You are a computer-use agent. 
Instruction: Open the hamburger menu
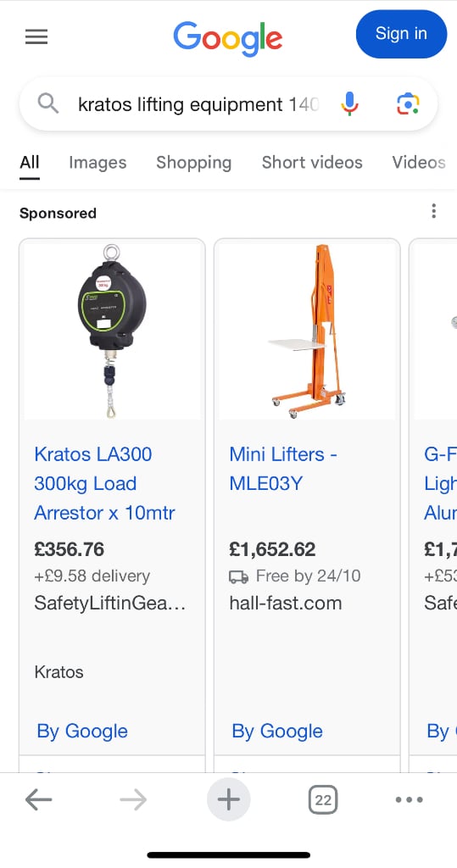[x=36, y=37]
